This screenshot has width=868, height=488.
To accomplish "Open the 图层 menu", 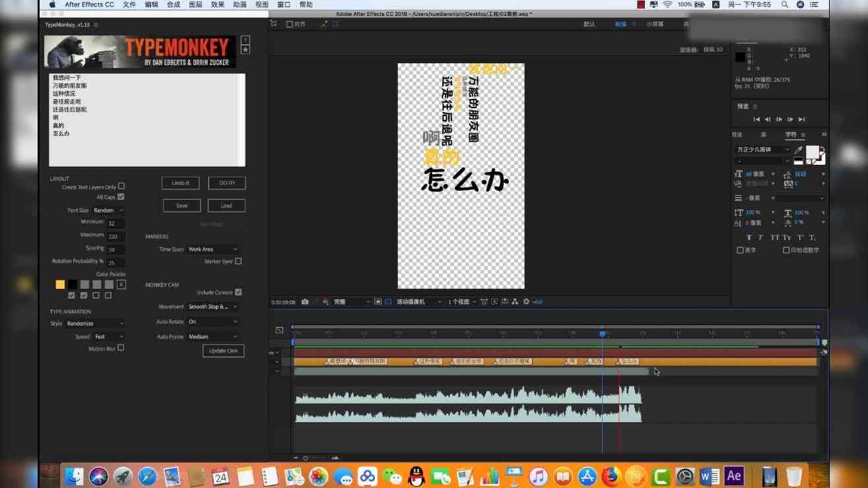I will tap(195, 5).
